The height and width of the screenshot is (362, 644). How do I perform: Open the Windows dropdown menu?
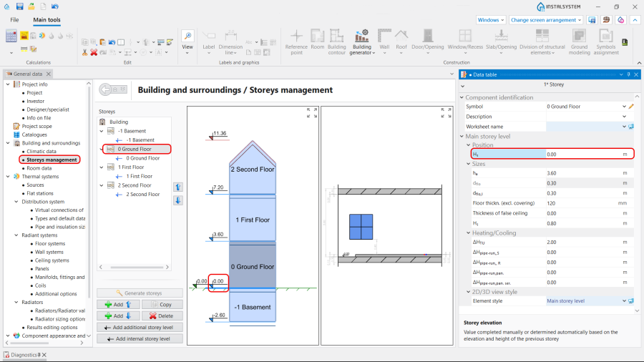(491, 20)
